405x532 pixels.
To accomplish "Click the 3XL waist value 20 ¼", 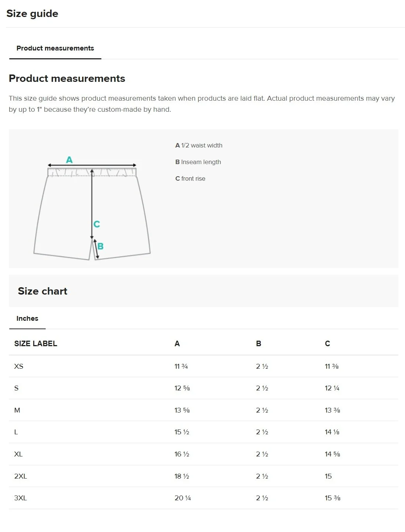I will [x=183, y=498].
